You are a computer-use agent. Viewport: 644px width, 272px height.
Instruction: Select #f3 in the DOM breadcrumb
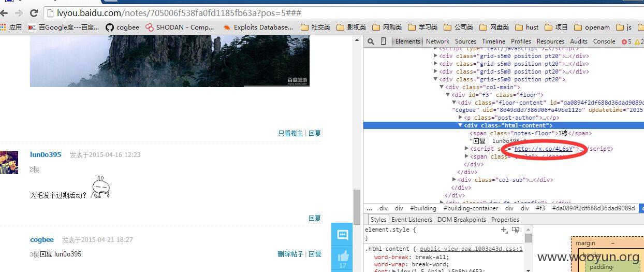540,208
